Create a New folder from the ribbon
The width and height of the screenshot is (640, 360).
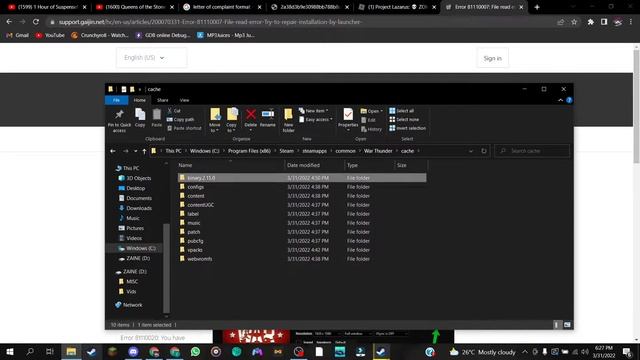[289, 120]
